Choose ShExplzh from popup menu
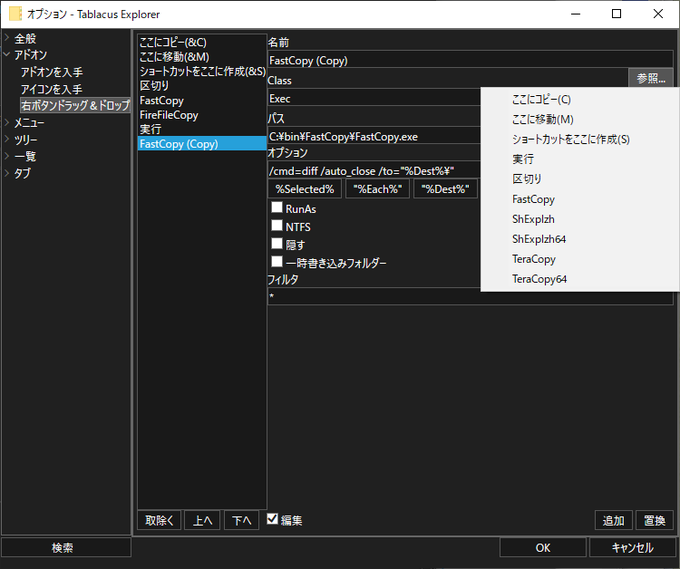 (580, 219)
